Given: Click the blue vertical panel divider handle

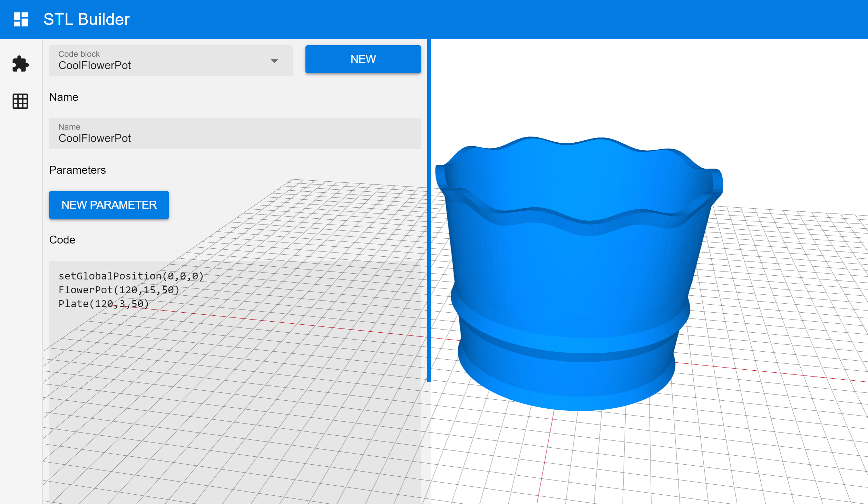Looking at the screenshot, I should [429, 210].
